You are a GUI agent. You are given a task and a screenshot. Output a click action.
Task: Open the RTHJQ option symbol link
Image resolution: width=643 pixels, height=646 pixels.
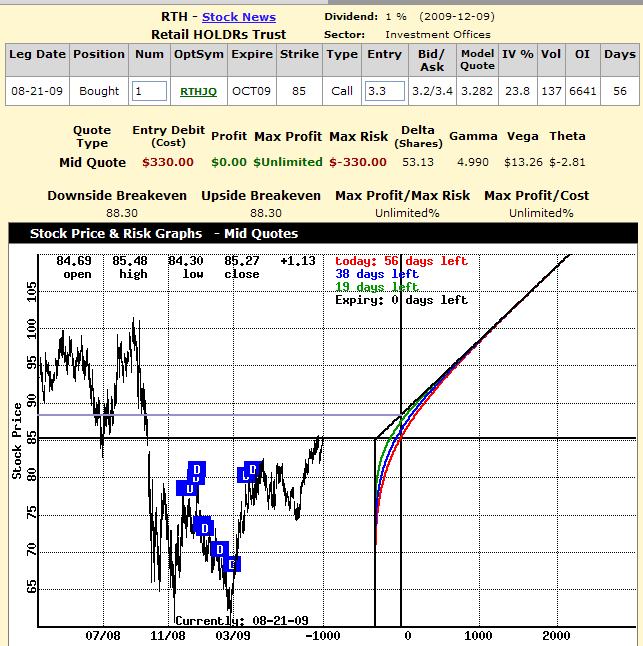click(x=198, y=91)
